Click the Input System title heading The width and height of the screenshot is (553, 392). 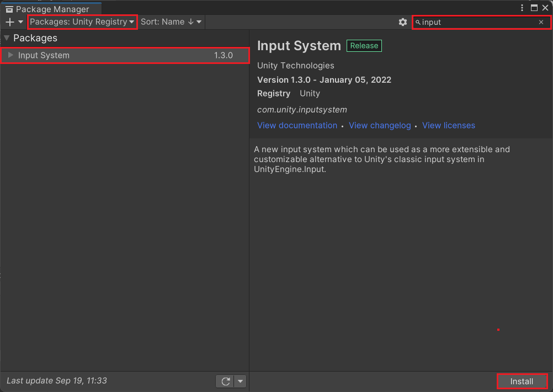click(299, 46)
